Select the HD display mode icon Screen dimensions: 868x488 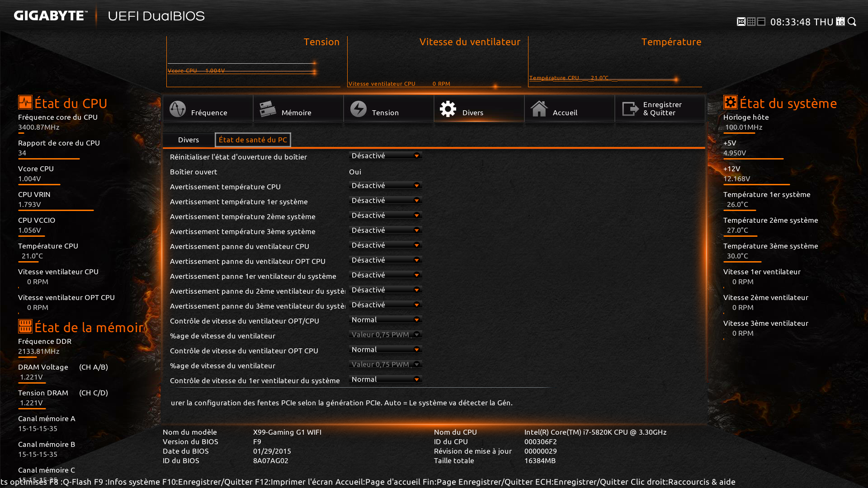741,22
